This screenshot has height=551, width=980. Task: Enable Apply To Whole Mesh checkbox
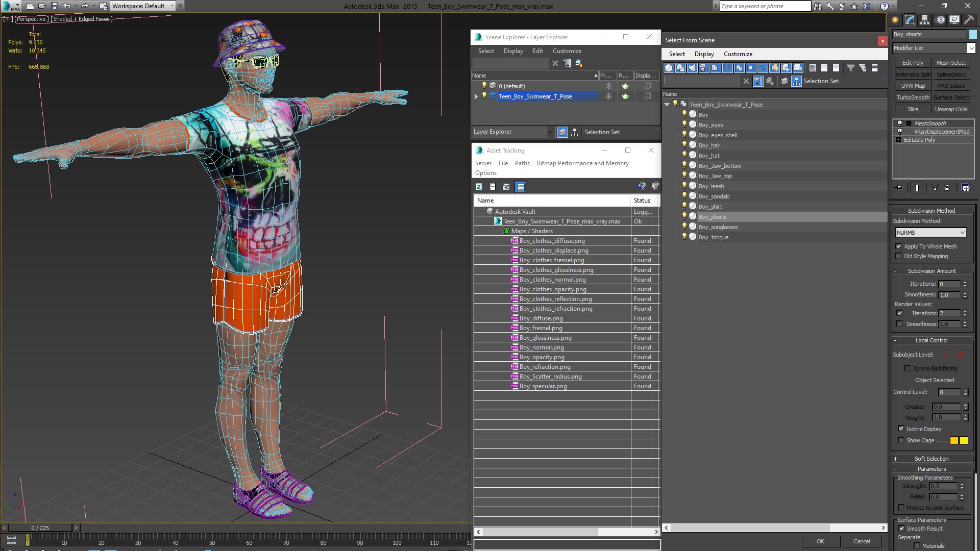coord(899,246)
